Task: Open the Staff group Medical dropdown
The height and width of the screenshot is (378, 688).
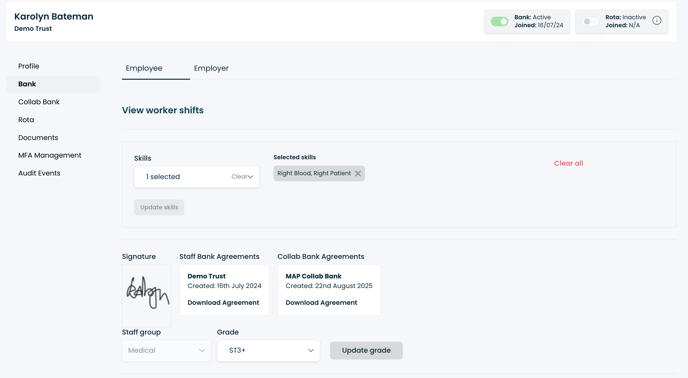Action: [166, 350]
